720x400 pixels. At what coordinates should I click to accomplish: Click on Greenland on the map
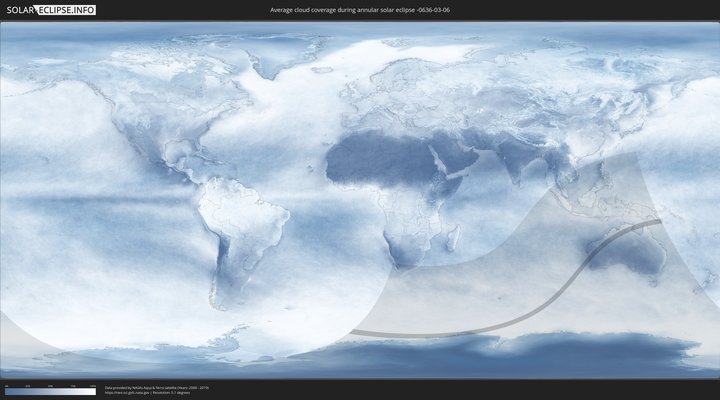point(282,62)
